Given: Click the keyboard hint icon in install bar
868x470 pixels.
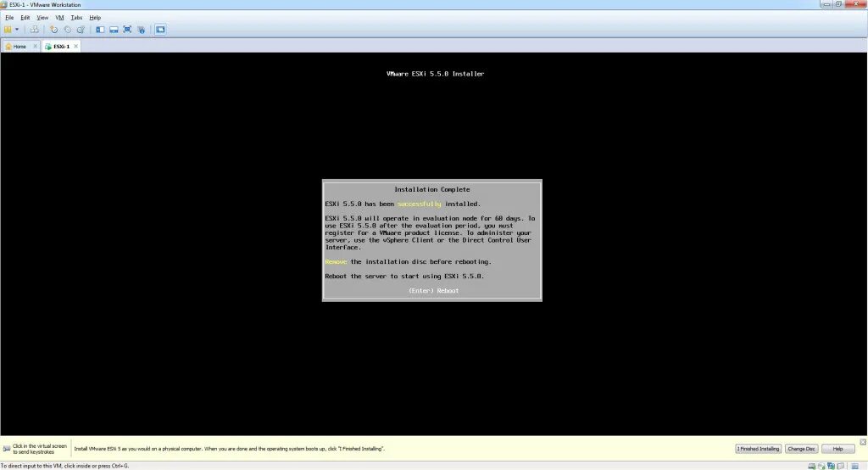Looking at the screenshot, I should (x=7, y=449).
